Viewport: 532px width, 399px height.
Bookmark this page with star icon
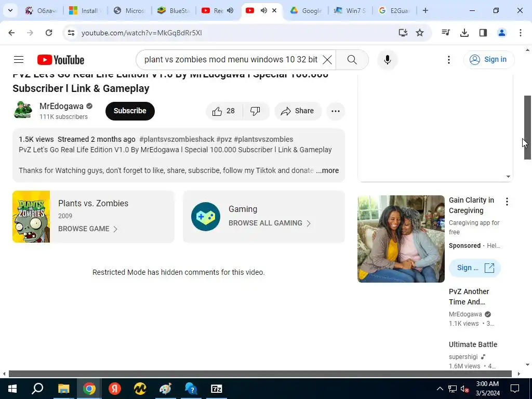(420, 33)
